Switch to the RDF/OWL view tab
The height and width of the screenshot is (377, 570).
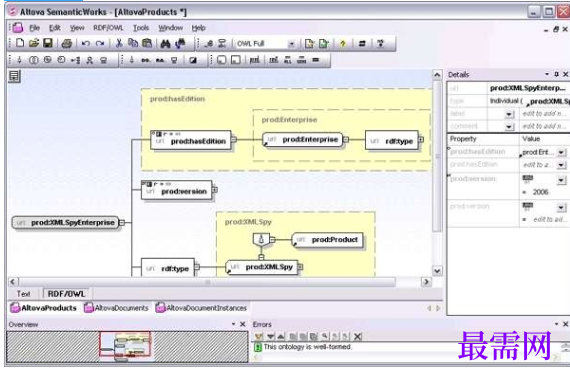(x=66, y=294)
